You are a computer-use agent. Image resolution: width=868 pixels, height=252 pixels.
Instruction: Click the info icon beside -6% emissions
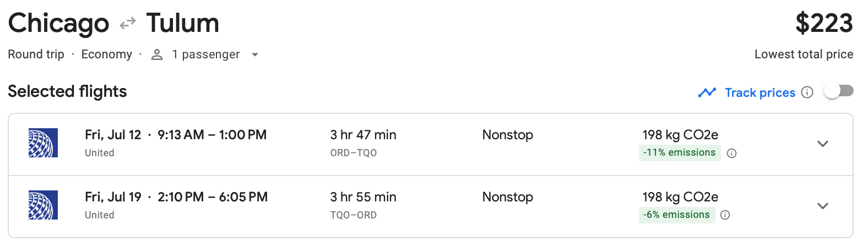(725, 215)
